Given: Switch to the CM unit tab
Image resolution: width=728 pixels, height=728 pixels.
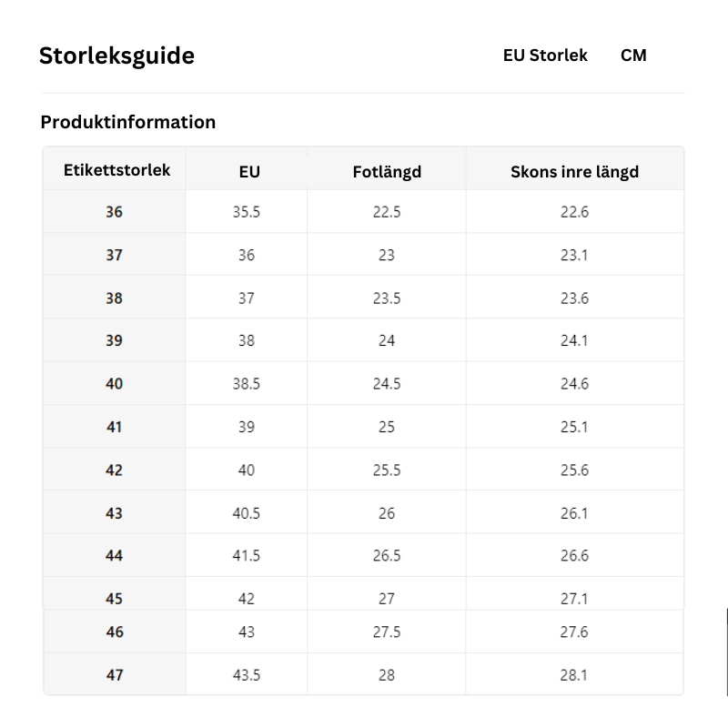Looking at the screenshot, I should click(633, 56).
